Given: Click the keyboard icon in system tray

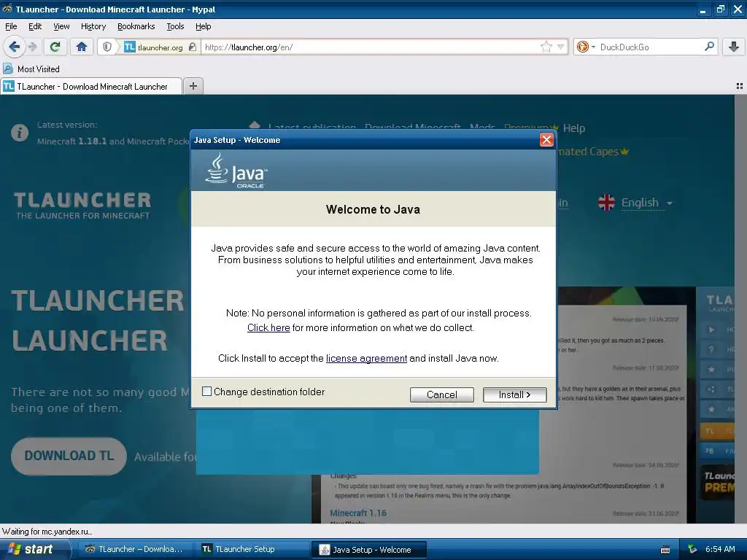Looking at the screenshot, I should [665, 550].
